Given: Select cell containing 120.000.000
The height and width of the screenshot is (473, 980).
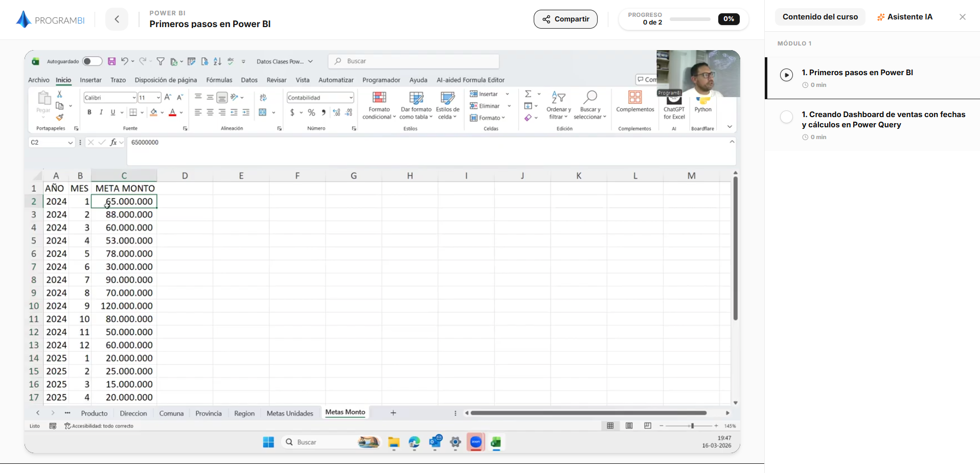Looking at the screenshot, I should [x=124, y=306].
